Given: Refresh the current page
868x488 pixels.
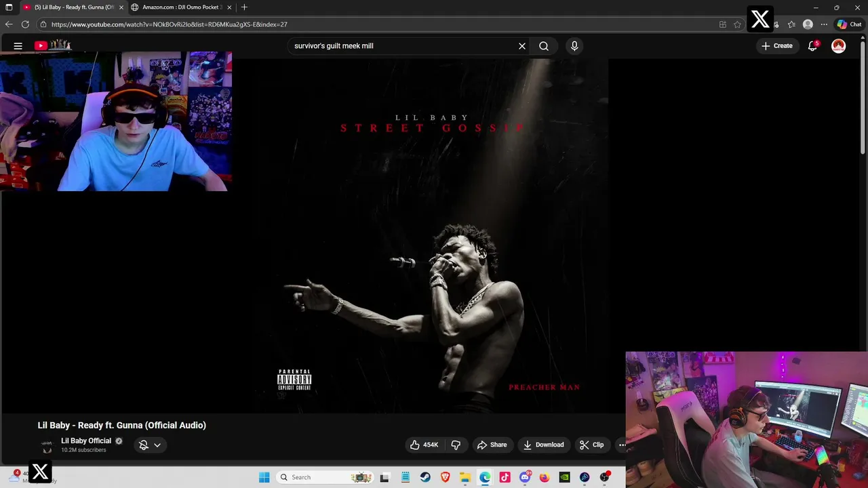Looking at the screenshot, I should tap(25, 24).
